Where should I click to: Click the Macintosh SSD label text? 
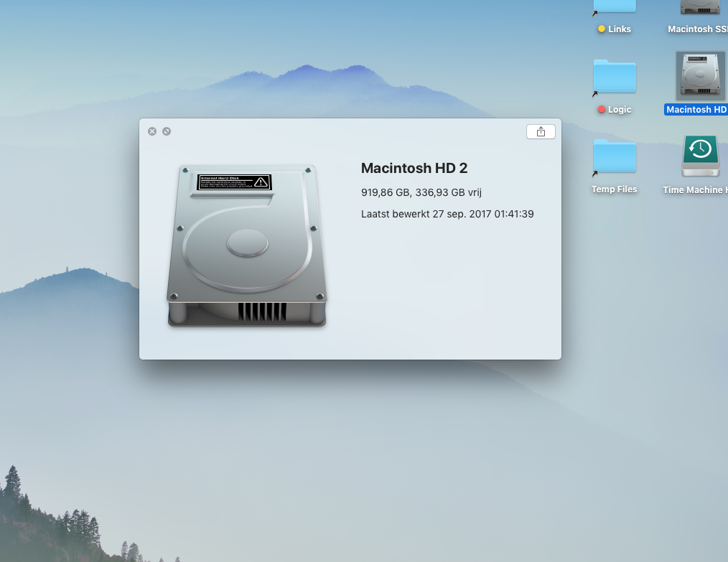[697, 29]
